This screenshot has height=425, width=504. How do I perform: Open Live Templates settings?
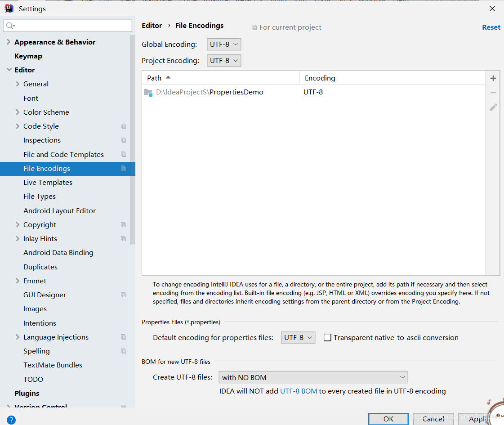click(48, 183)
